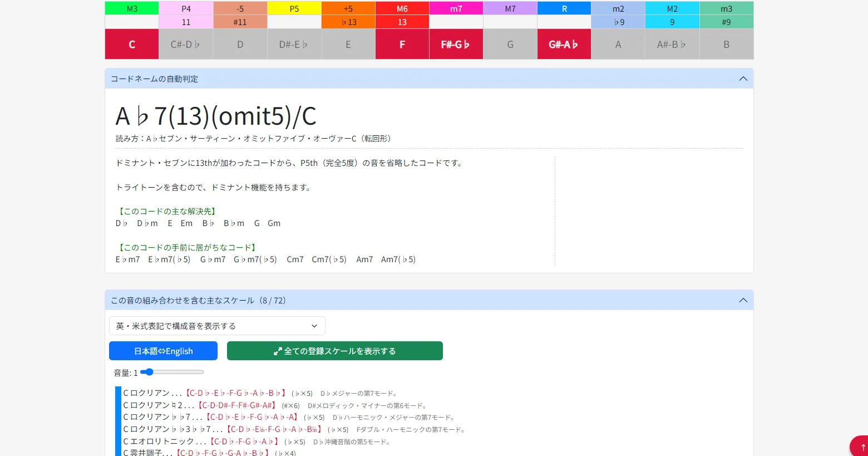Click the 11 tension cell
Screen dimensions: 868x456
[x=186, y=22]
